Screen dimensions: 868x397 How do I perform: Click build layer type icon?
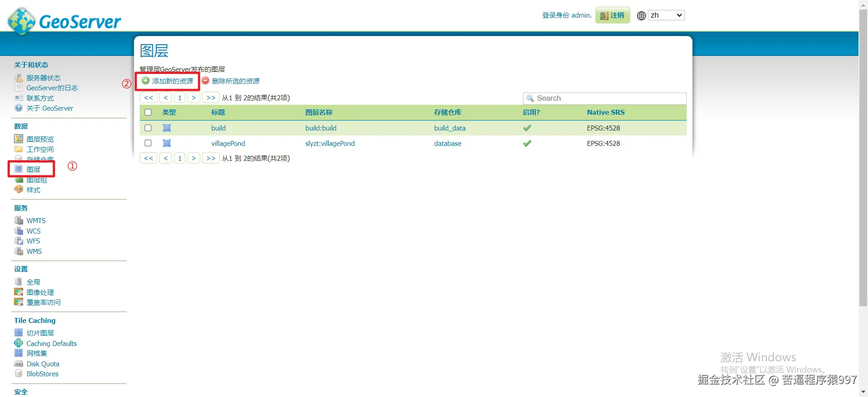(x=167, y=128)
